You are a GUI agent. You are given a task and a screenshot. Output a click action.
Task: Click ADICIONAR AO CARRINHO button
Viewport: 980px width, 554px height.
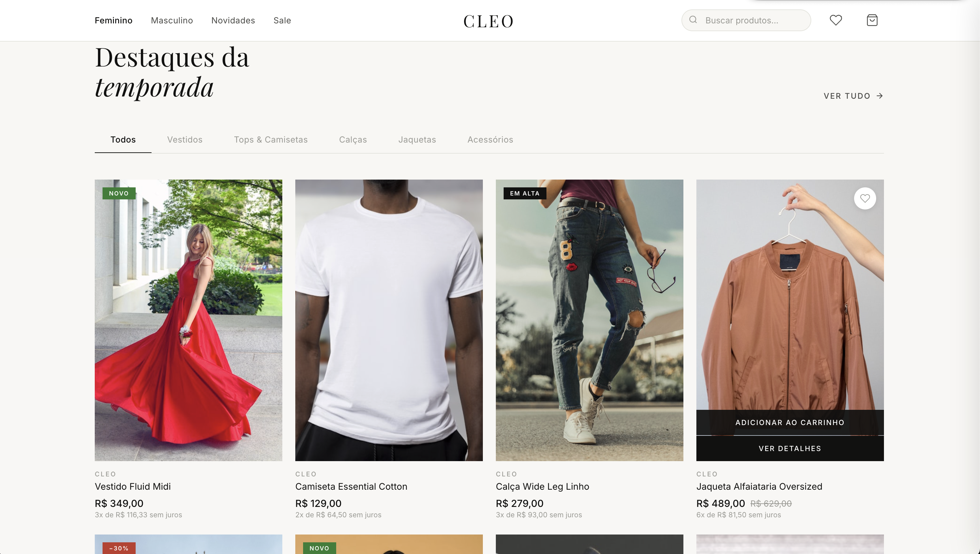tap(790, 422)
